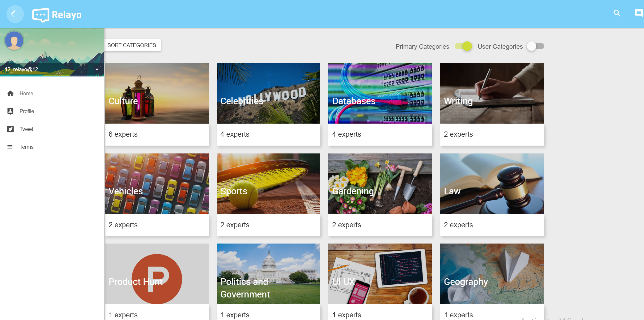Open the Sports category thumbnail
Screen dimensions: 644x320
tap(269, 184)
